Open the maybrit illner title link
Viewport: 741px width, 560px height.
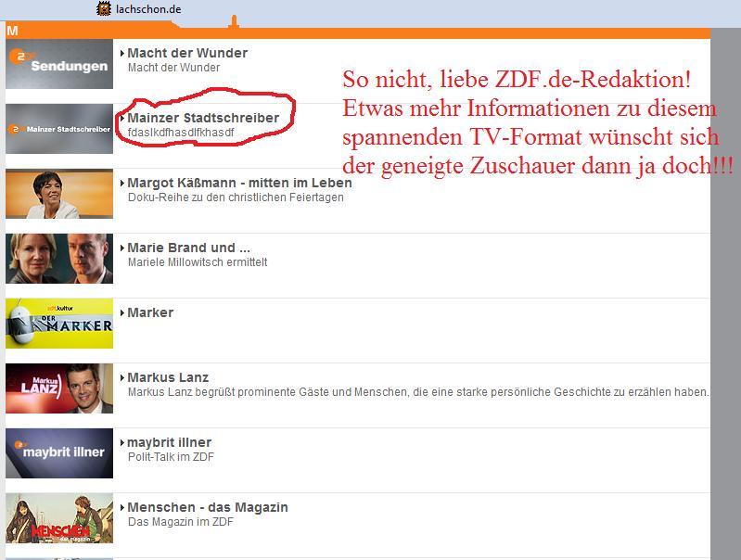(169, 443)
